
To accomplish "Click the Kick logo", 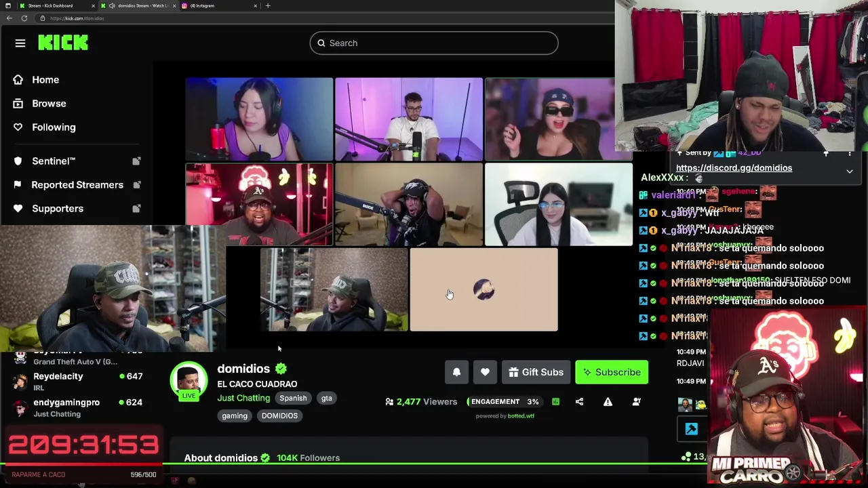I will click(63, 43).
